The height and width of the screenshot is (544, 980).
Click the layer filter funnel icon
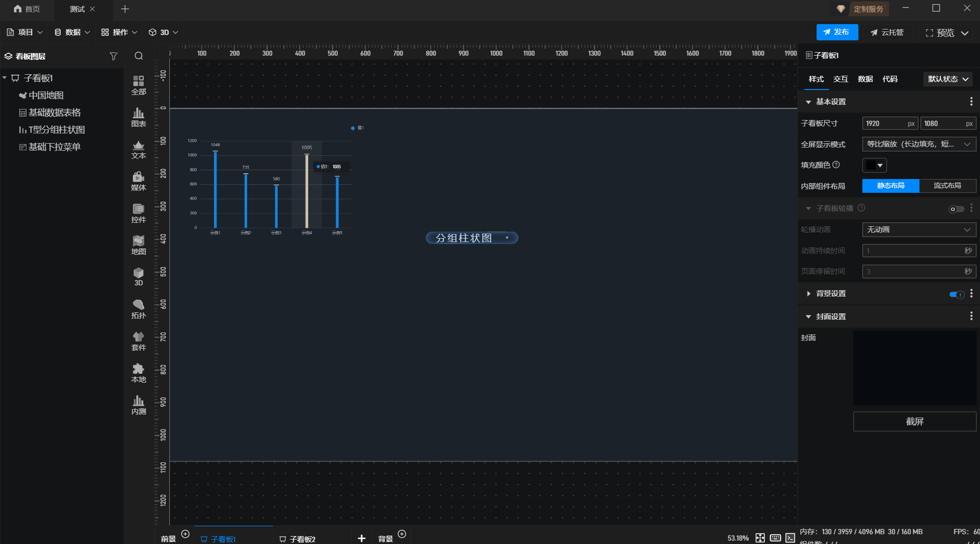tap(114, 56)
